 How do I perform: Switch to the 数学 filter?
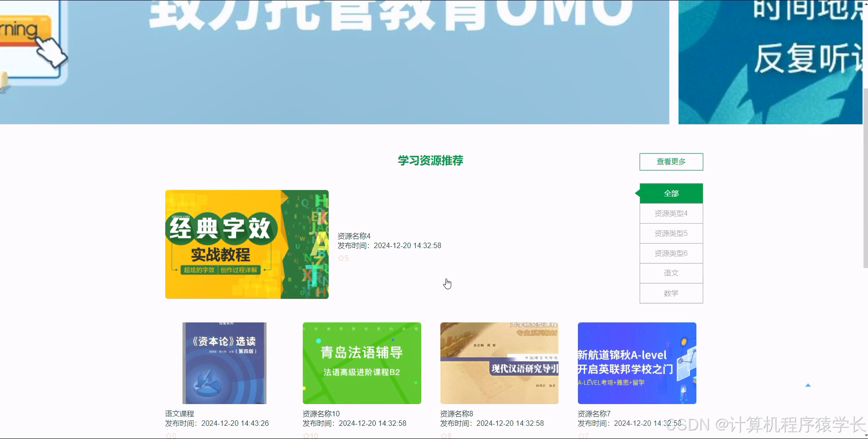(x=671, y=293)
